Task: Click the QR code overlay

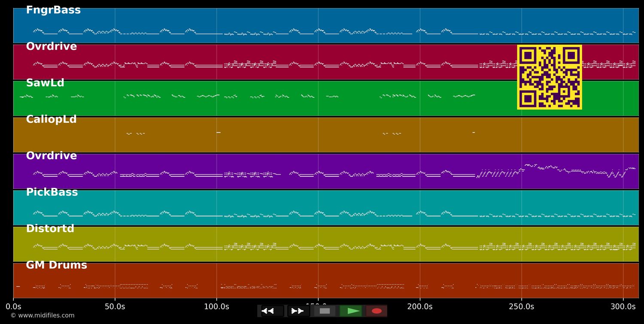Action: click(550, 76)
